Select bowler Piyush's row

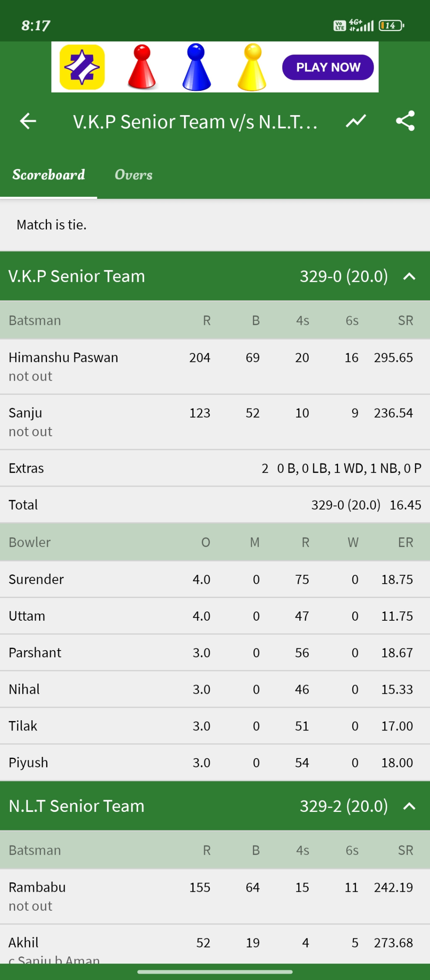coord(29,763)
